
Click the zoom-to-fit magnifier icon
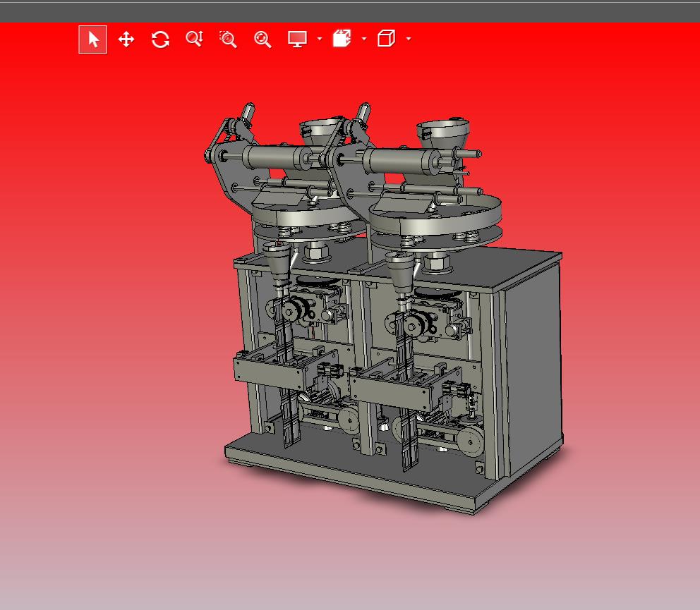coord(262,39)
